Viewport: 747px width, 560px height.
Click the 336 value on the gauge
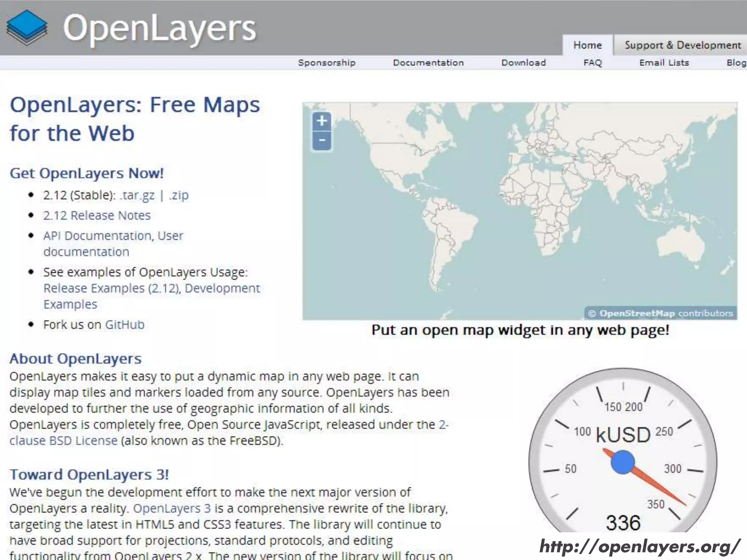click(x=623, y=523)
